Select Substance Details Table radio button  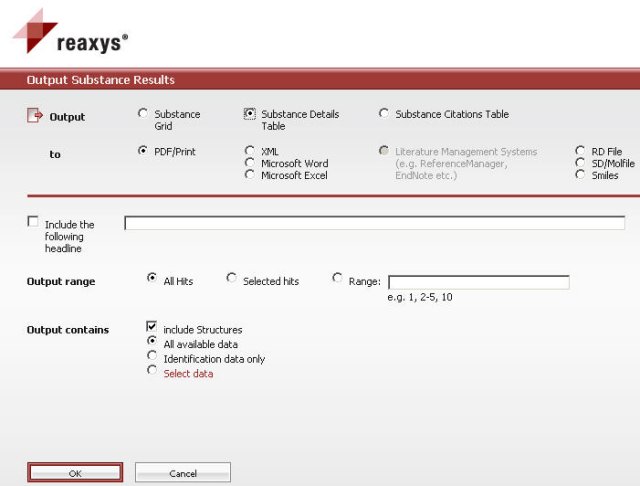[x=250, y=114]
